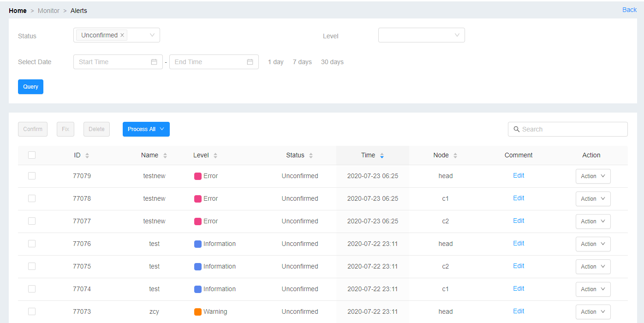Check the box for alert 77079
The width and height of the screenshot is (644, 323).
pos(32,176)
